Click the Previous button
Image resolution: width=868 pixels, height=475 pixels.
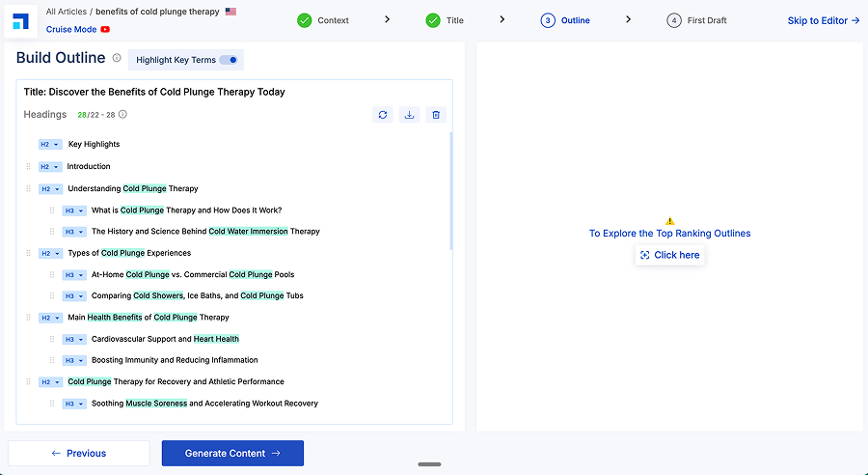pyautogui.click(x=79, y=454)
